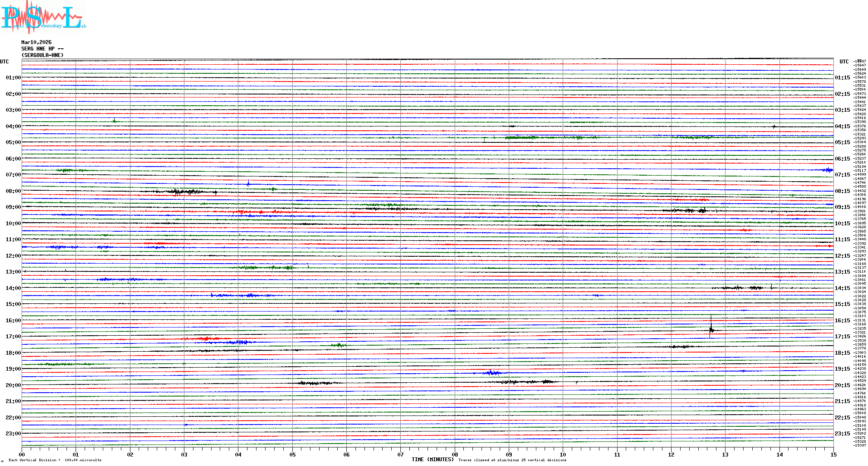Select the 23:00 hour label on left
Screen dimensions: 868x466
pos(13,434)
